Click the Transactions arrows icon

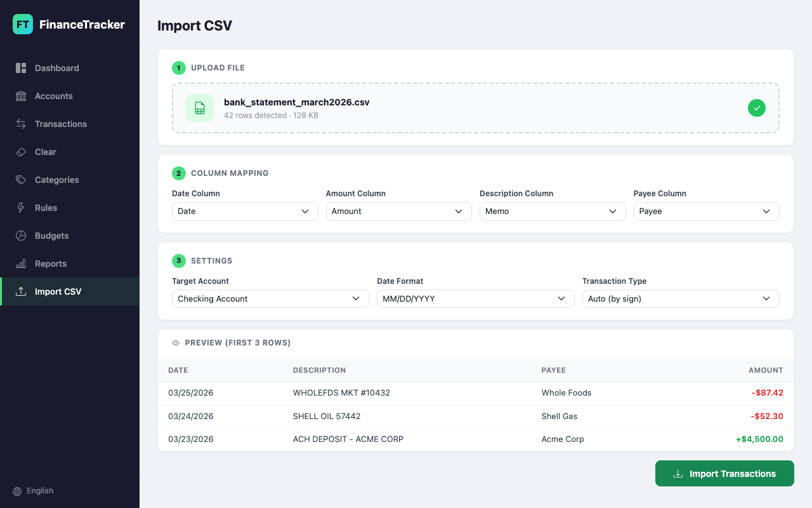click(x=21, y=124)
